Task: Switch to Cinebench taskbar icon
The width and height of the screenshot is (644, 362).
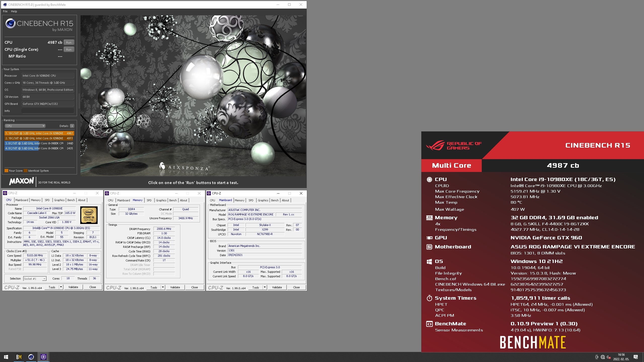Action: click(x=31, y=357)
